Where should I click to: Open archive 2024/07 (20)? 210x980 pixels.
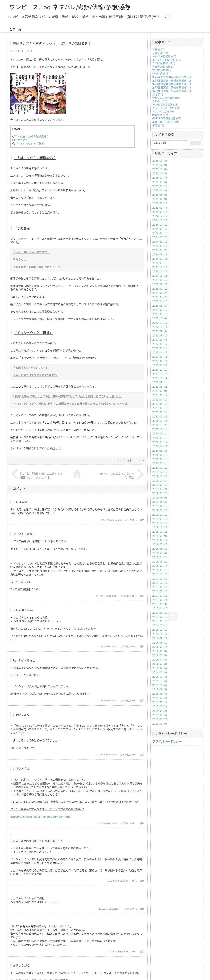[160, 237]
